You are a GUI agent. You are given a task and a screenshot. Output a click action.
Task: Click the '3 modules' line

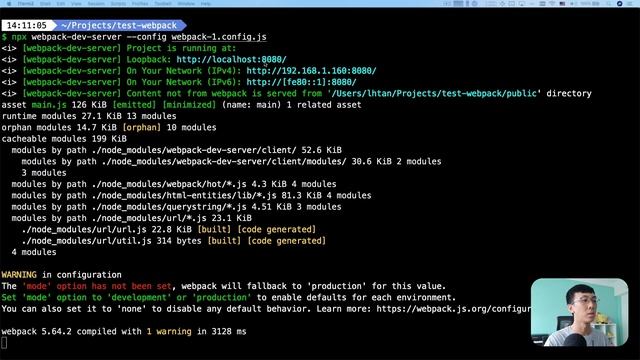tap(44, 173)
